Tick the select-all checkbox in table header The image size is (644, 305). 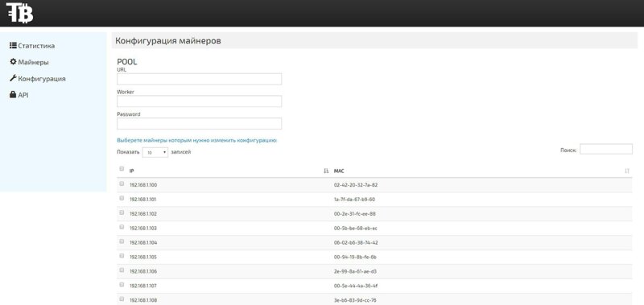122,168
